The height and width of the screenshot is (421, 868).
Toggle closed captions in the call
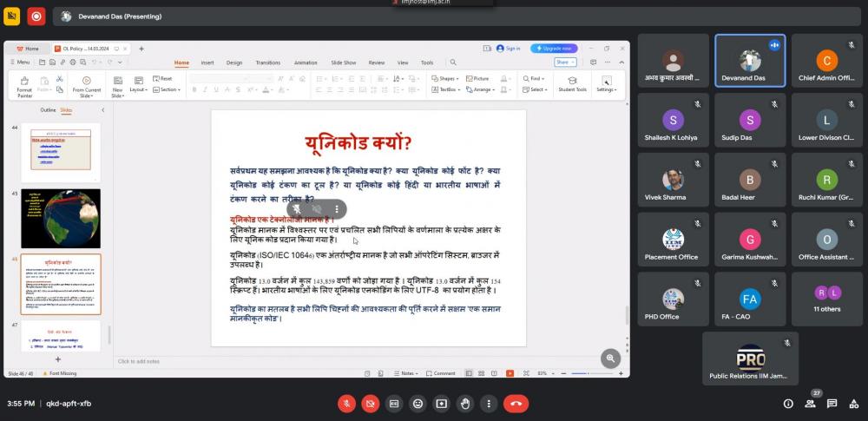point(394,404)
